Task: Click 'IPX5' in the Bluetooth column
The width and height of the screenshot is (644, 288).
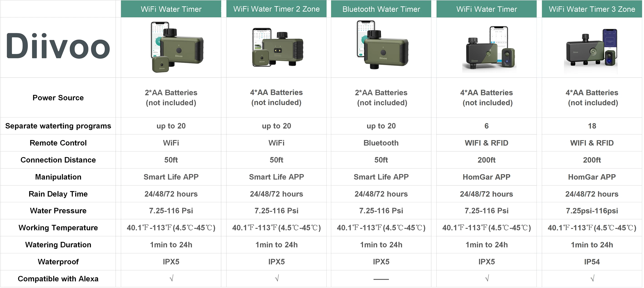Action: click(x=381, y=262)
